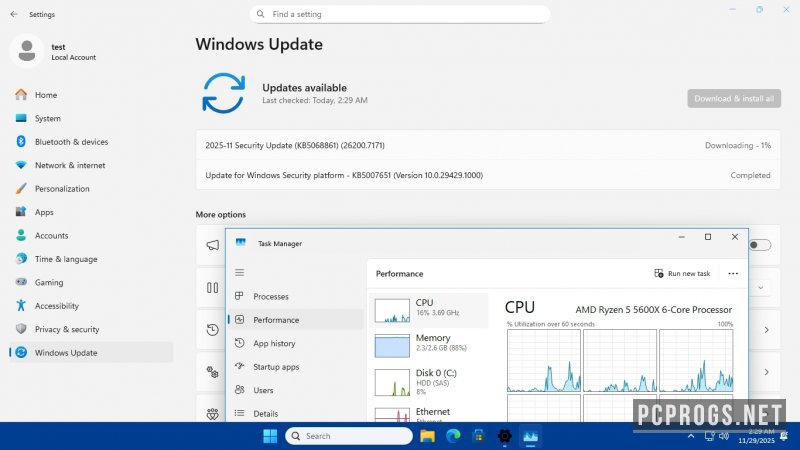Toggle the get latest updates switch
Image resolution: width=800 pixels, height=450 pixels.
(760, 245)
